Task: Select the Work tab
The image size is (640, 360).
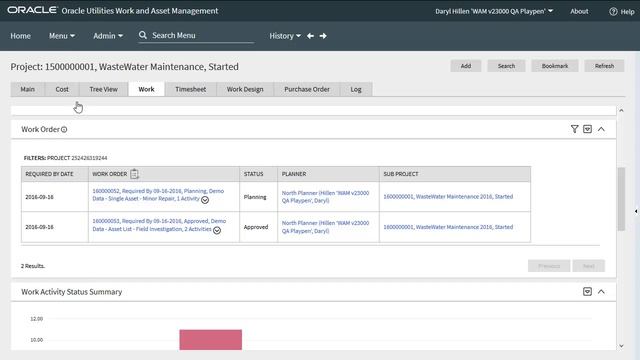Action: pyautogui.click(x=147, y=89)
